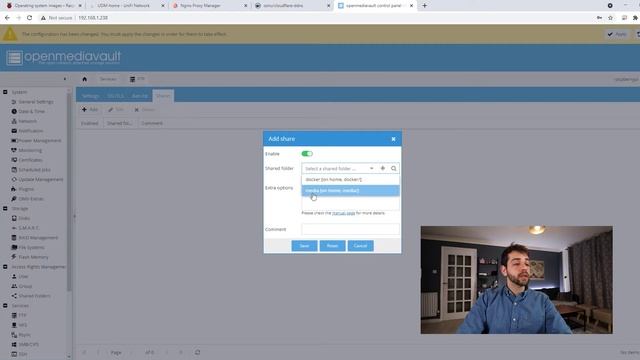Image resolution: width=640 pixels, height=360 pixels.
Task: Open Update Management in sidebar
Action: tap(40, 179)
